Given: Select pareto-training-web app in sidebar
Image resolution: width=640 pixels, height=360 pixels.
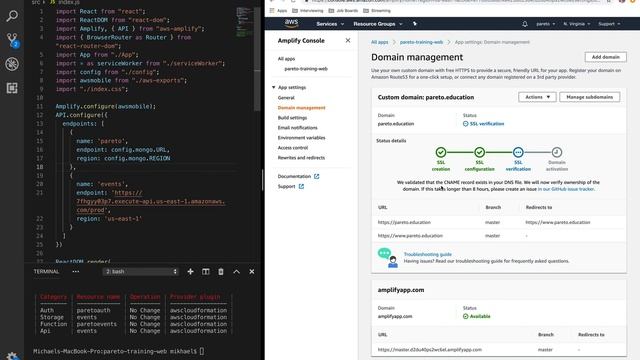Looking at the screenshot, I should point(306,69).
